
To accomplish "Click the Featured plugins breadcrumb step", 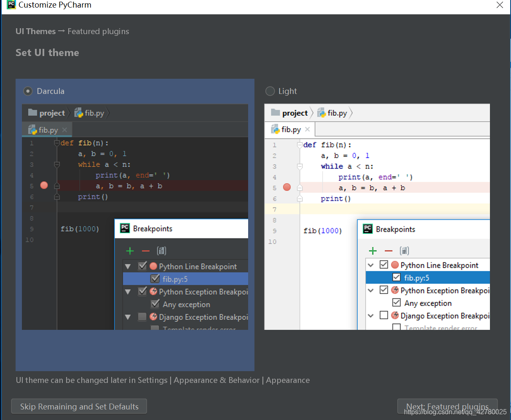I will [x=98, y=31].
